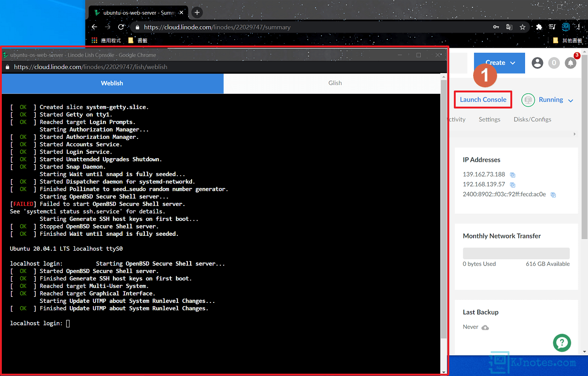The width and height of the screenshot is (588, 376).
Task: Go forward in the main Chrome window
Action: point(107,27)
